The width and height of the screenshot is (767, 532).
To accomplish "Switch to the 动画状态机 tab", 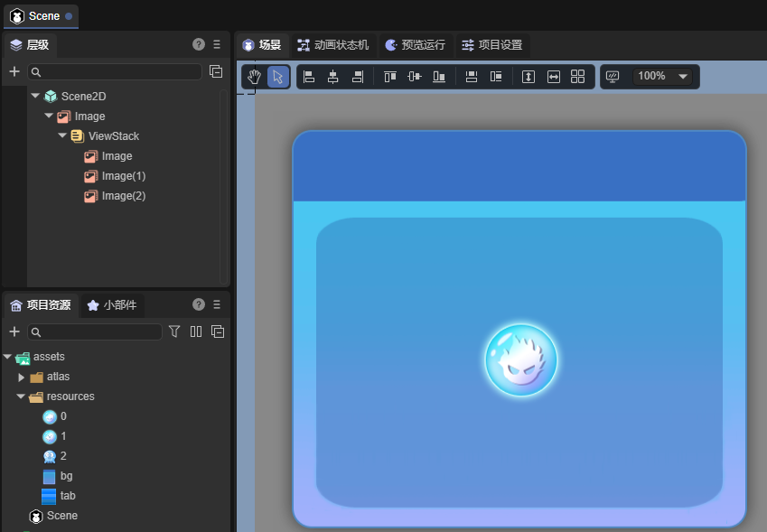I will pos(332,45).
